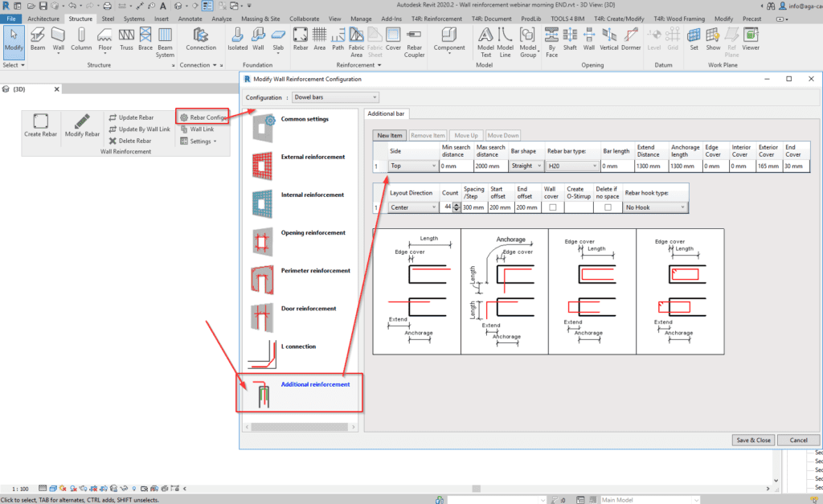Click the Move Up button
The image size is (823, 504).
tap(466, 136)
